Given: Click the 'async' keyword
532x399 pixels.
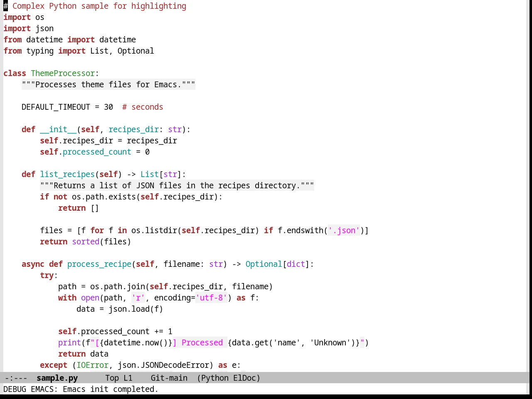Looking at the screenshot, I should coord(33,264).
